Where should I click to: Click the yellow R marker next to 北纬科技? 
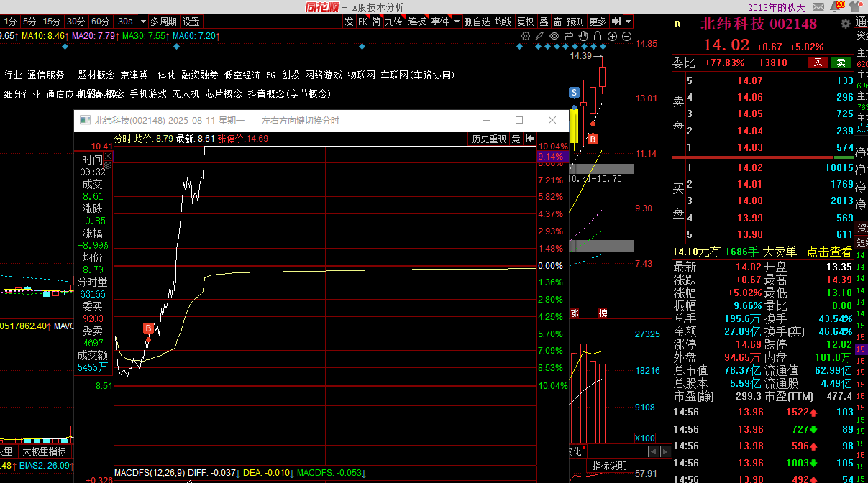tap(677, 24)
